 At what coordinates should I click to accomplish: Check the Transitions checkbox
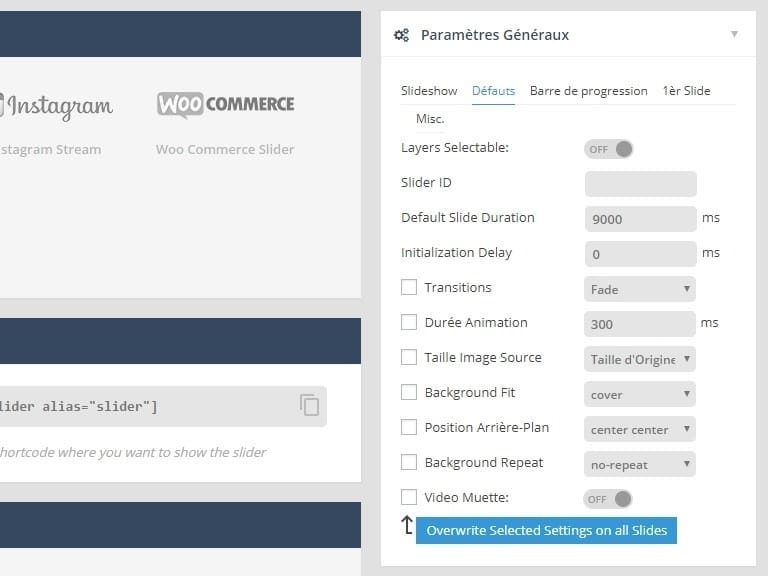click(409, 288)
